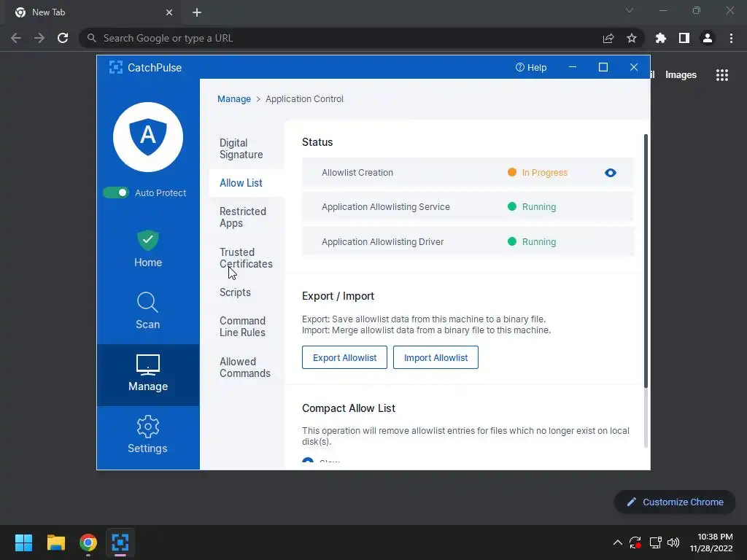Open network tray icon
This screenshot has height=560, width=747.
656,542
